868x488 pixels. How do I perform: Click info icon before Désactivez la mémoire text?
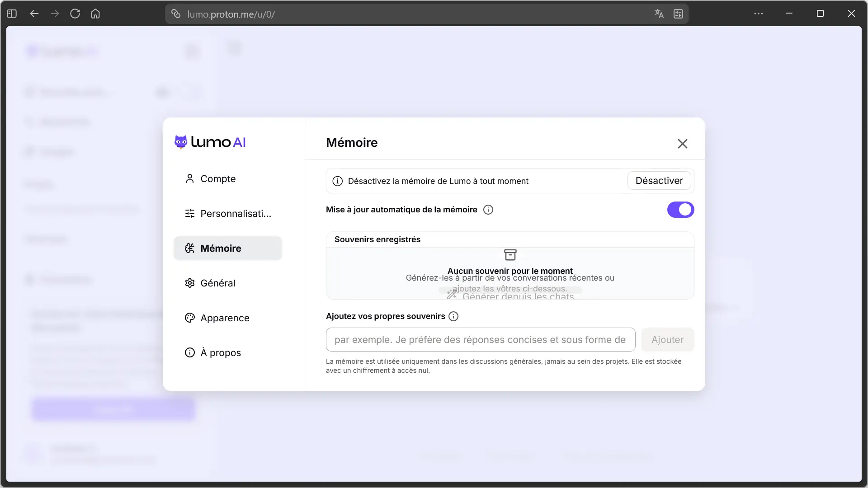[x=338, y=181]
